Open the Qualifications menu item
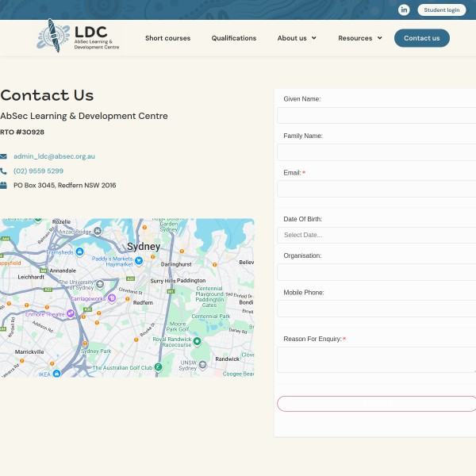The width and height of the screenshot is (476, 476). click(x=234, y=38)
